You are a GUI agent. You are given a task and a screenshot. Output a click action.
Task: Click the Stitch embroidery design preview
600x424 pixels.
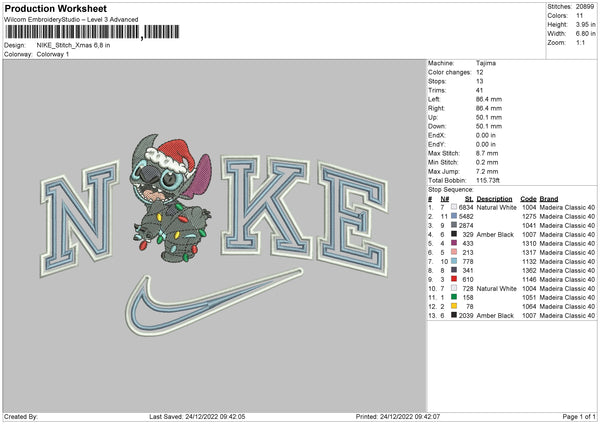coord(171,198)
